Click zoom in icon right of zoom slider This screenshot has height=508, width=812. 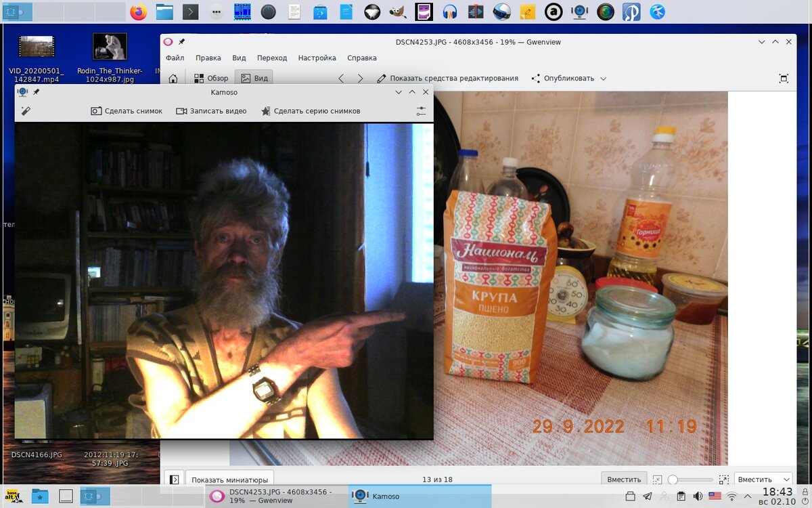pyautogui.click(x=723, y=480)
